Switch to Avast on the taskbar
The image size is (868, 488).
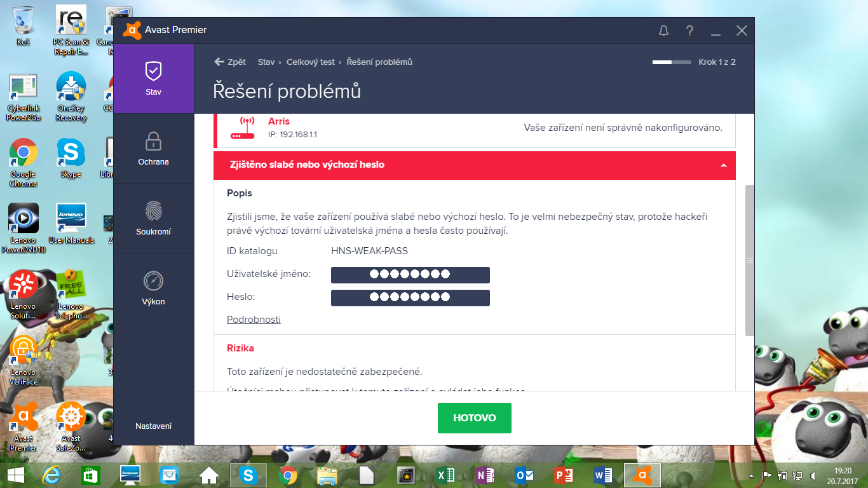pyautogui.click(x=642, y=475)
